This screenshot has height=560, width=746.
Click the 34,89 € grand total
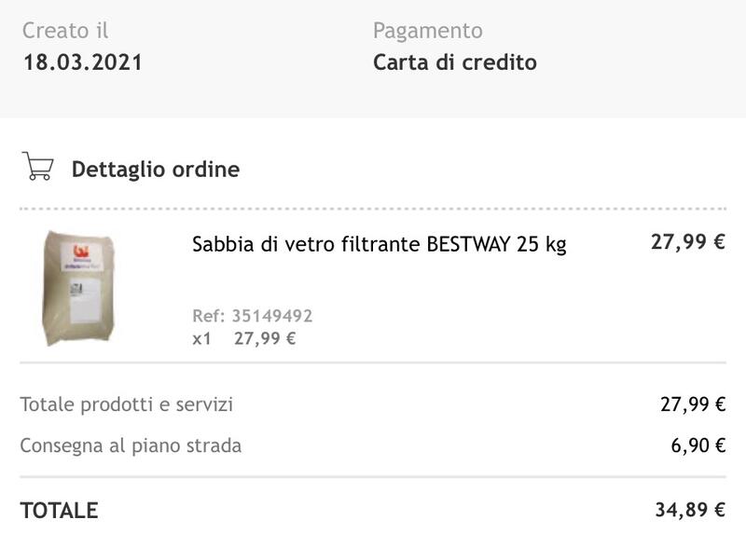click(690, 510)
